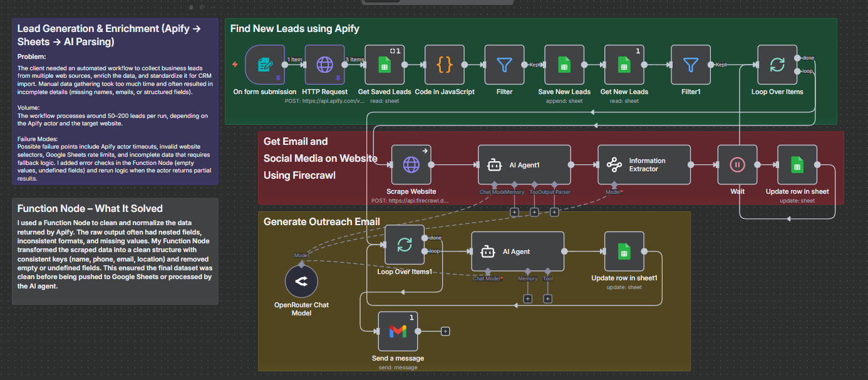This screenshot has width=868, height=380.
Task: Click the 'Volume:' text in the note
Action: [28, 107]
